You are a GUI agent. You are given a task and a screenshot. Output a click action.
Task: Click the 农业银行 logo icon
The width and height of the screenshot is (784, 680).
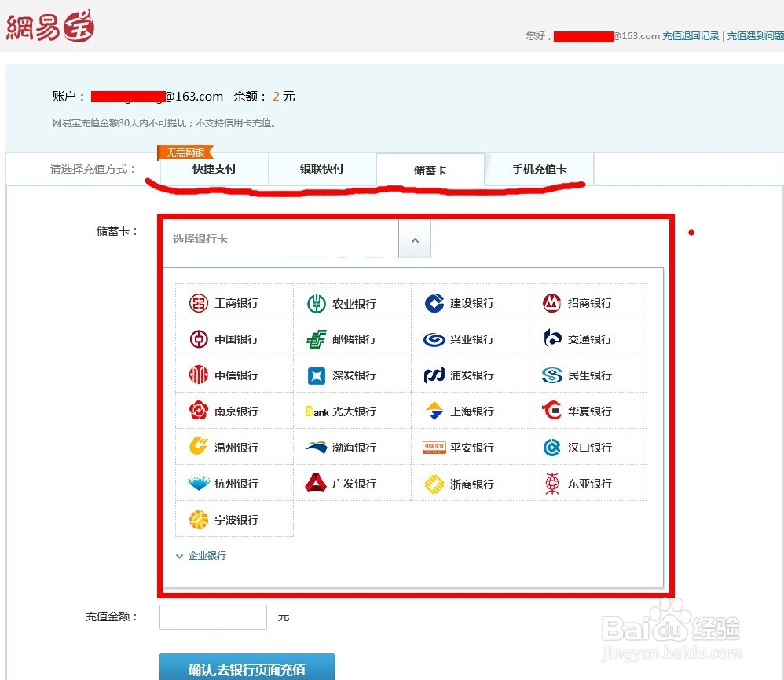[317, 303]
